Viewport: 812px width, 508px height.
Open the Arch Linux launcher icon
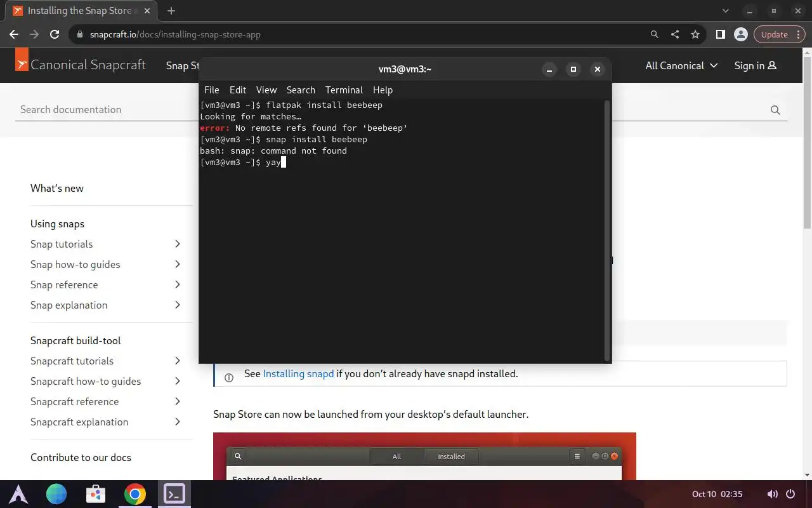[x=18, y=493]
